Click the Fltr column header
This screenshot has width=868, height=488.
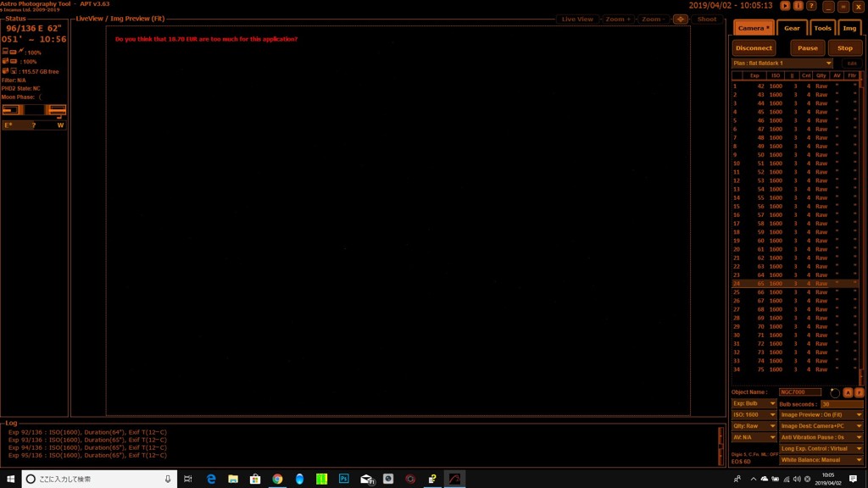(x=852, y=75)
